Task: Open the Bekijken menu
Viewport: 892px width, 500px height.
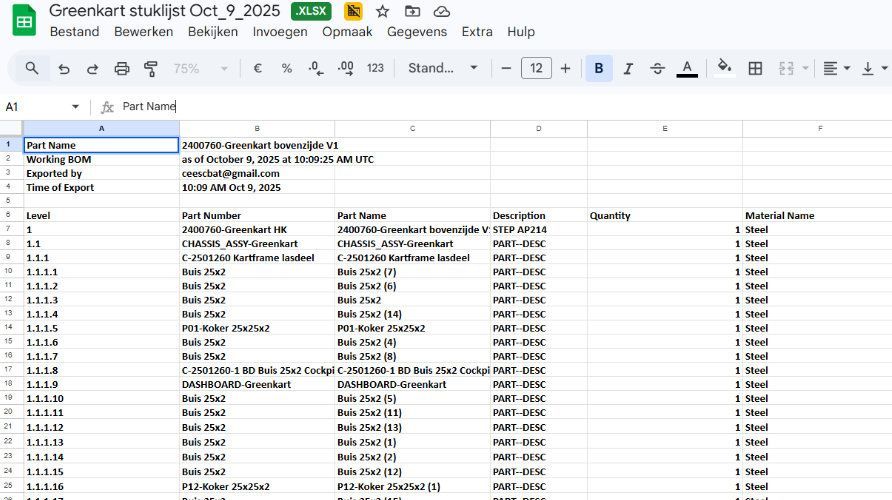Action: pos(213,32)
